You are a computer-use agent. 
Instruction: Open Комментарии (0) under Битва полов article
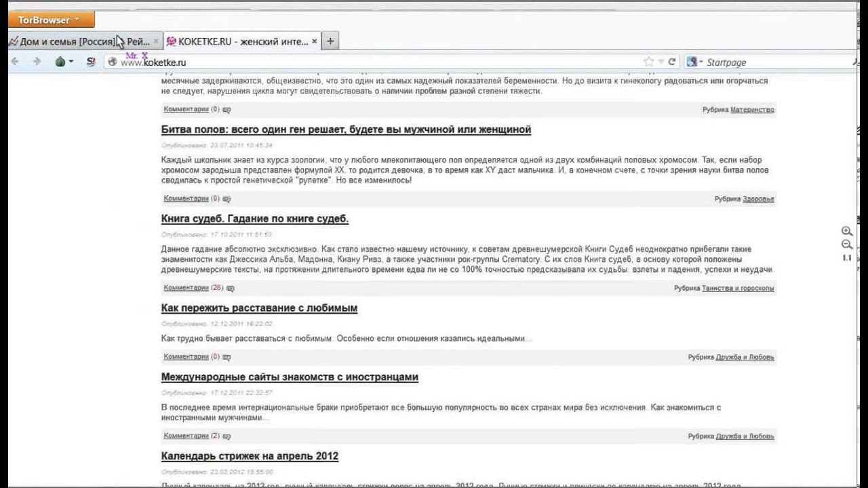(x=192, y=199)
